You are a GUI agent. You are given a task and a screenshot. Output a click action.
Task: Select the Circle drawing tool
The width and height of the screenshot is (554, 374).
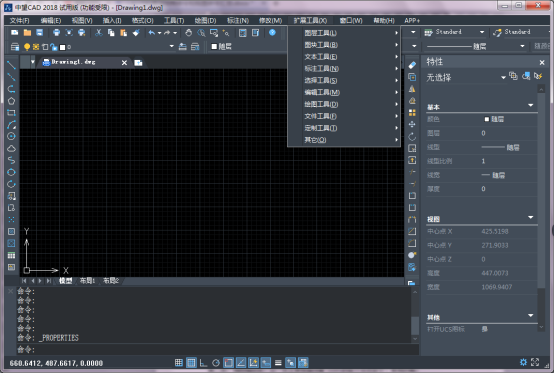tap(11, 136)
